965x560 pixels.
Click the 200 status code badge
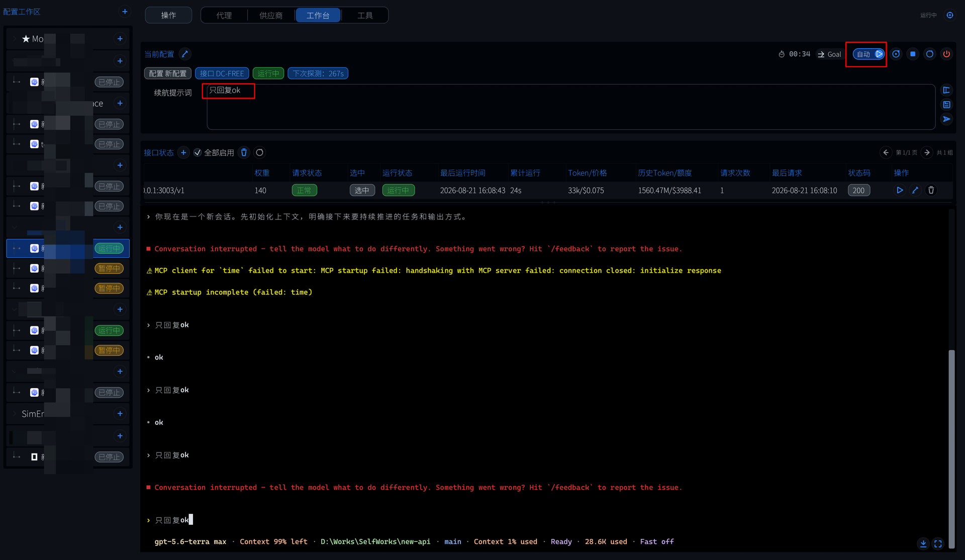coord(859,190)
